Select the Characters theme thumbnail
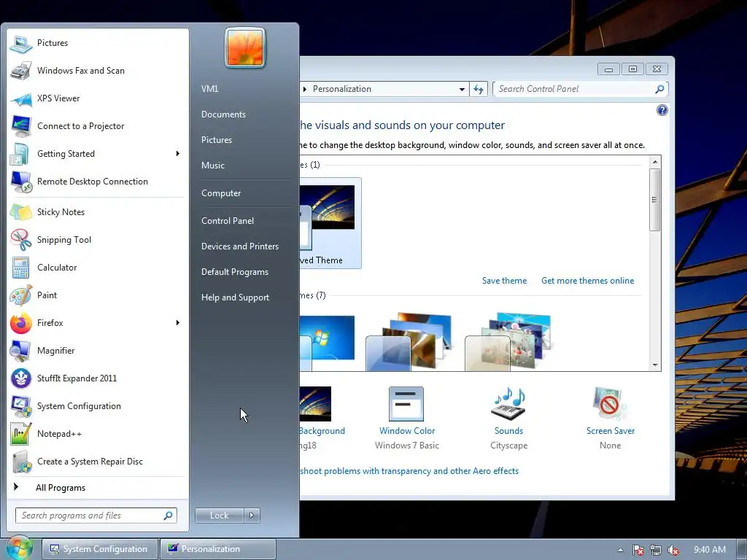The image size is (747, 560). click(508, 342)
